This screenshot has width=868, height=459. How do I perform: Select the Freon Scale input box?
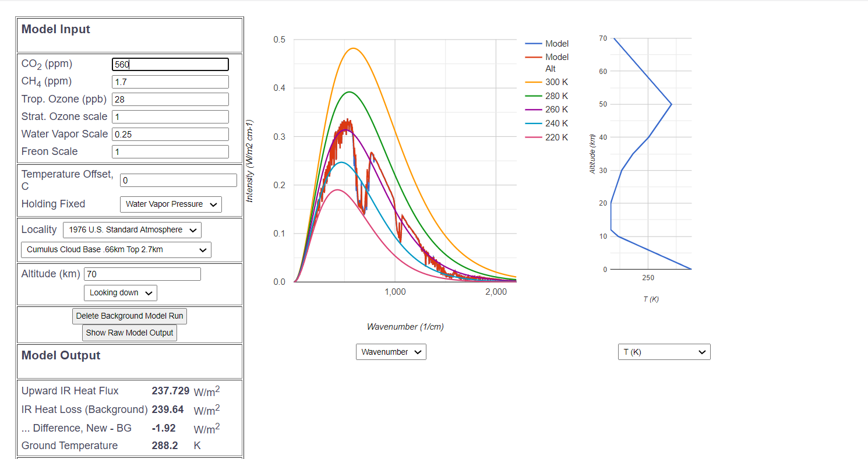[170, 152]
